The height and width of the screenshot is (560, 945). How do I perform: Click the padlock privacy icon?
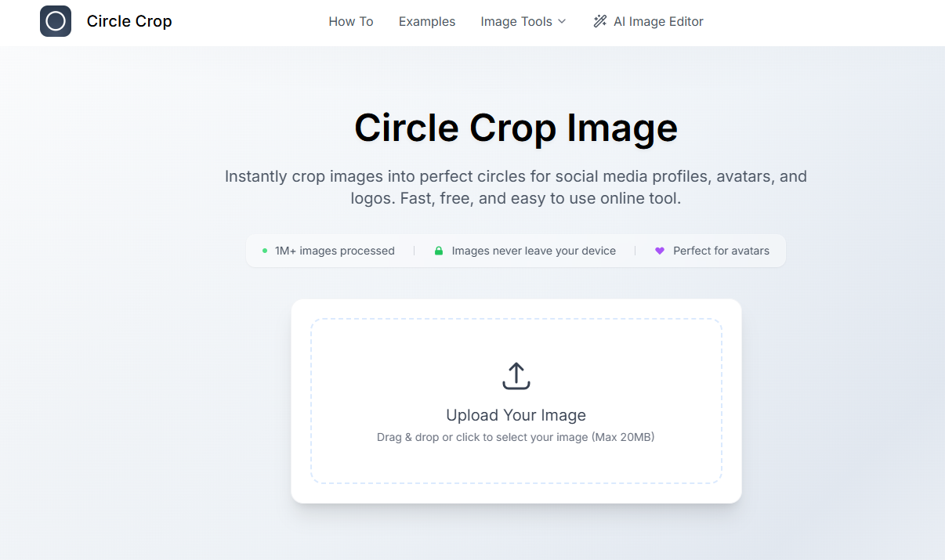(x=438, y=251)
